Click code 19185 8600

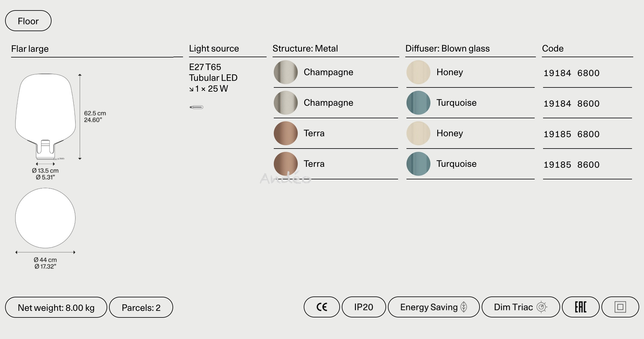[x=572, y=165]
